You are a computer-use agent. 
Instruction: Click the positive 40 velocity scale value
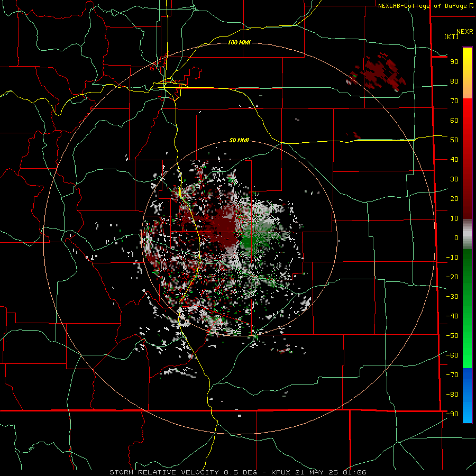point(454,160)
